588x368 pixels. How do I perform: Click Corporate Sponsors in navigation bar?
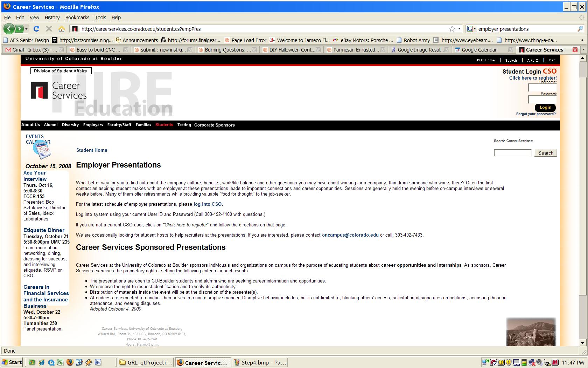click(215, 125)
